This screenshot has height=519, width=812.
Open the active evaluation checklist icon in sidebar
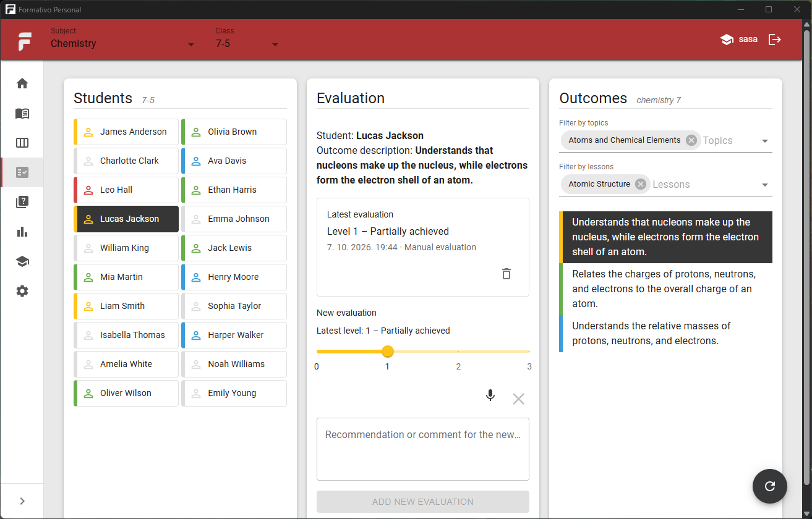click(22, 172)
